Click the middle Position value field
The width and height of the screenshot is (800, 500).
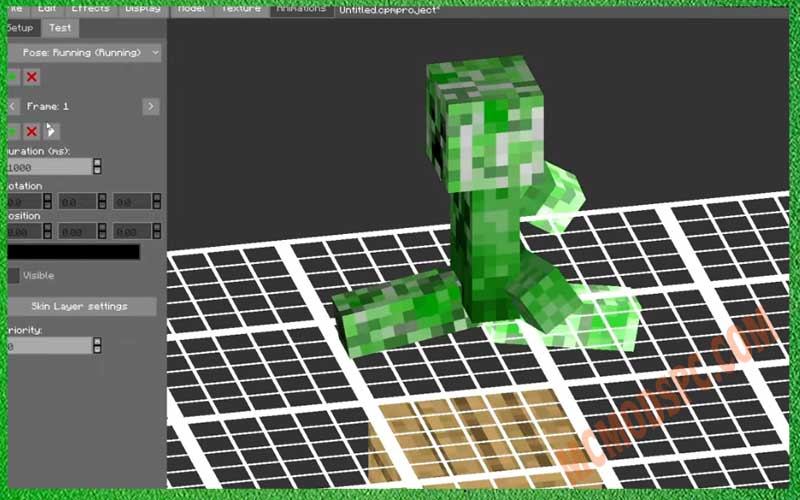tap(78, 232)
